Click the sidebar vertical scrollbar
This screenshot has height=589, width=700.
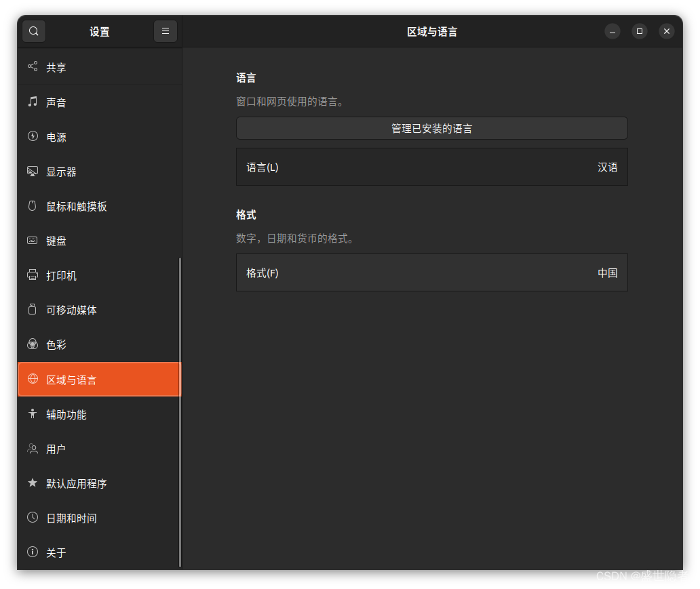tap(180, 412)
